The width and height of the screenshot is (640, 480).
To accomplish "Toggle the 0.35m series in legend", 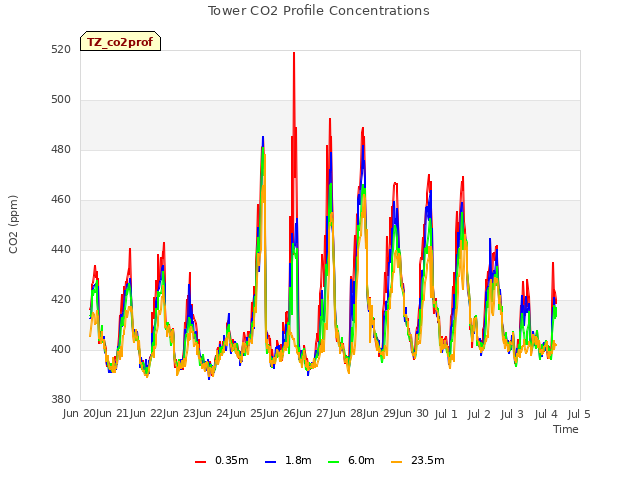I will tap(222, 460).
